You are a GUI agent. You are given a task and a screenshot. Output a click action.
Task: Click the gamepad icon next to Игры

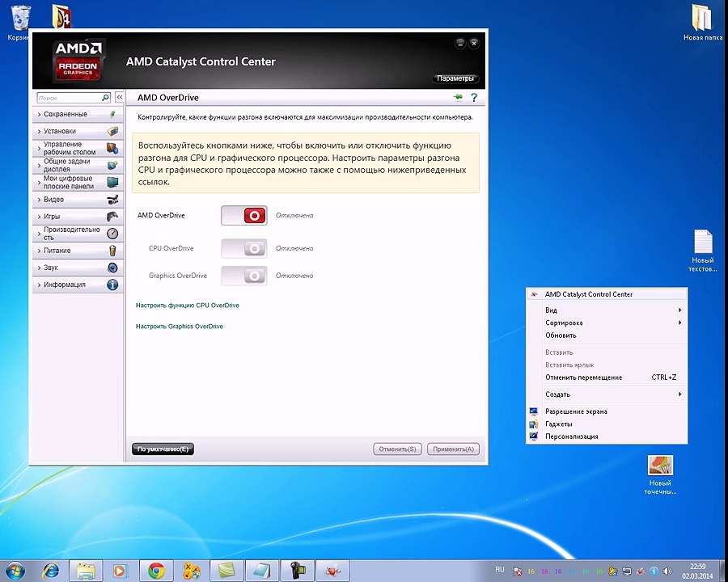point(112,217)
